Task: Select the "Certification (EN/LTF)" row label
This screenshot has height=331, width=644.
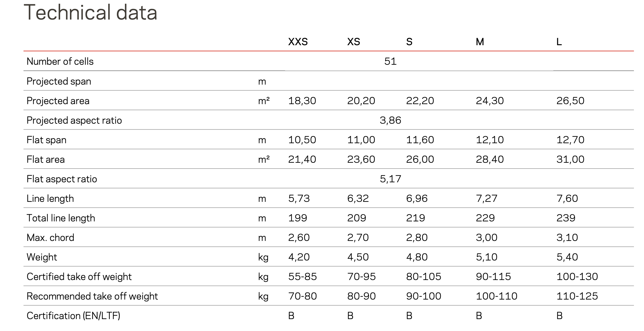Action: [73, 316]
